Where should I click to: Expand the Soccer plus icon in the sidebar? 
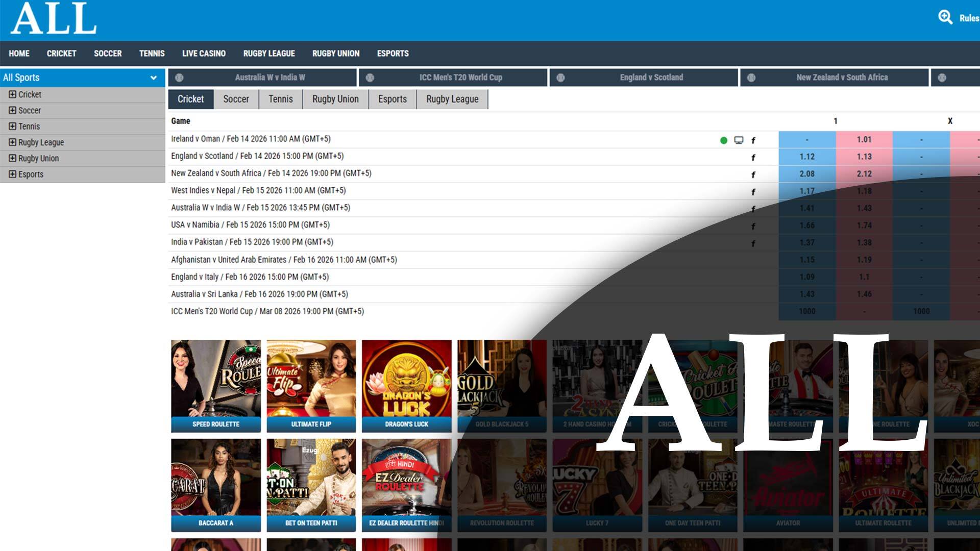pyautogui.click(x=12, y=110)
